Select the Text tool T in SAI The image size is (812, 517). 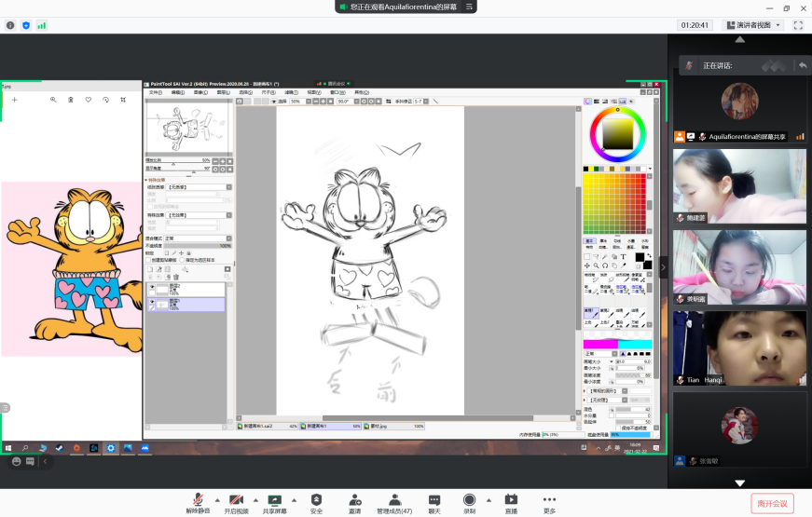point(624,257)
